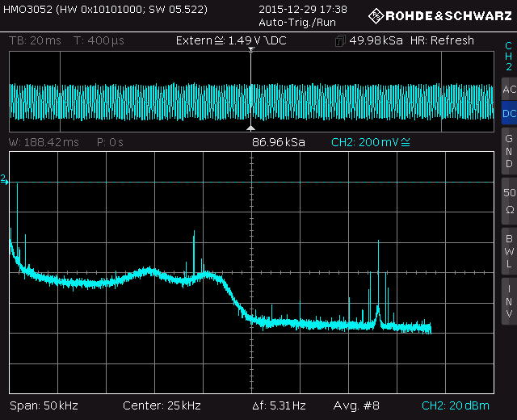The height and width of the screenshot is (420, 517).
Task: Open the CH2 menu header
Action: tap(508, 55)
